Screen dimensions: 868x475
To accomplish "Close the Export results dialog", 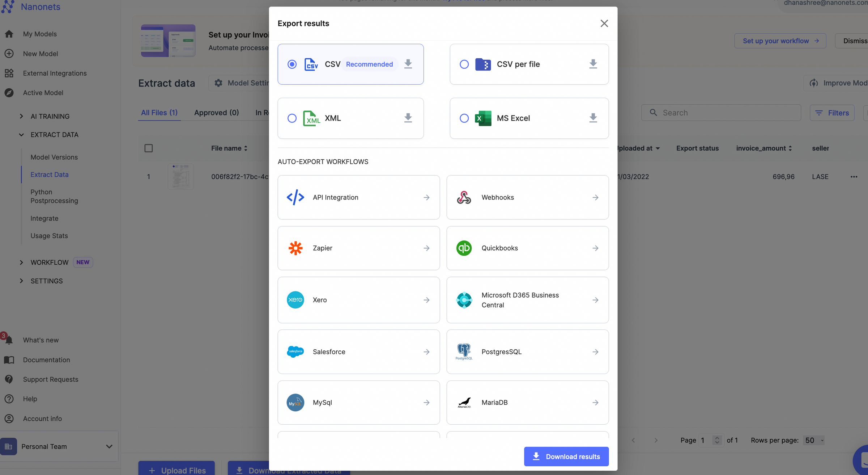I will pyautogui.click(x=604, y=24).
